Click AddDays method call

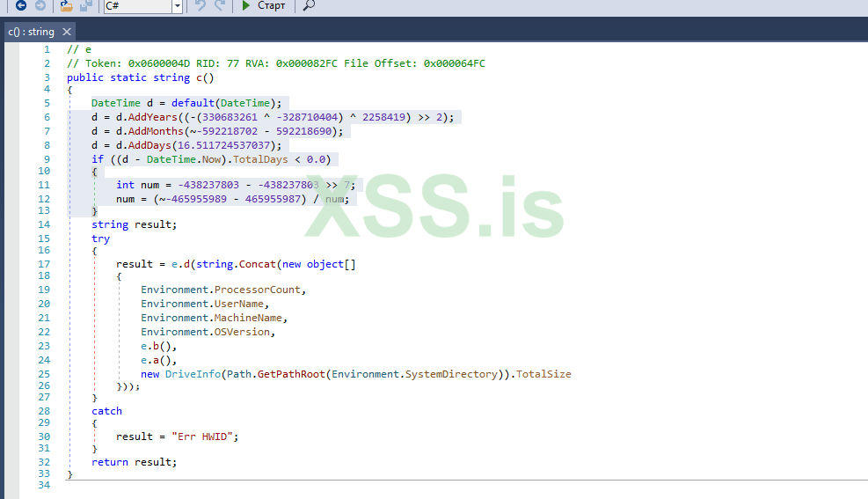point(150,146)
